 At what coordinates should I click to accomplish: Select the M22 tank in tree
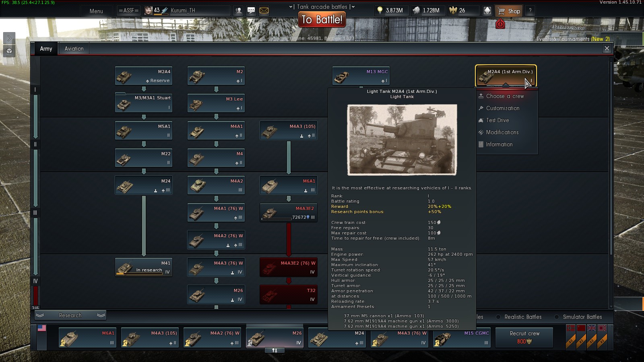coord(144,158)
